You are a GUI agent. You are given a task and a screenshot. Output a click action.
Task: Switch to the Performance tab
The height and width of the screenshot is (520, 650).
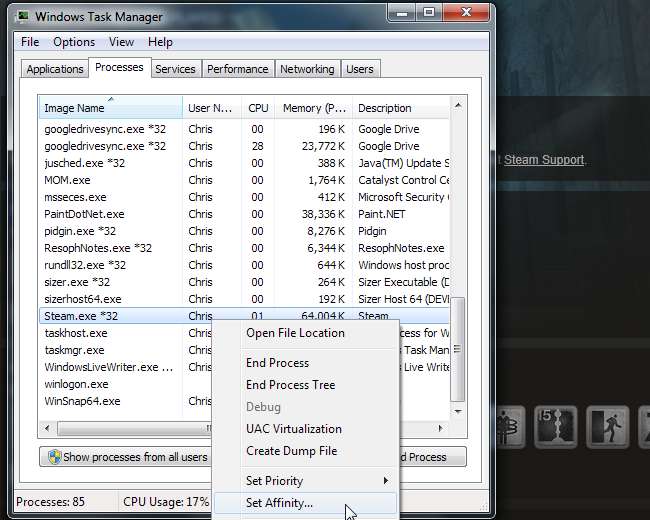(x=237, y=69)
